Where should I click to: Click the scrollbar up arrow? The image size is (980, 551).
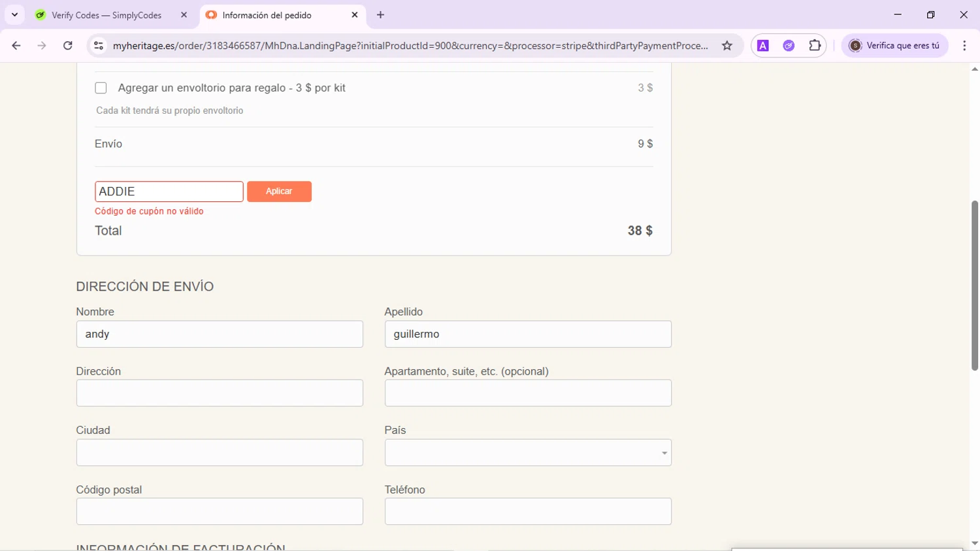point(974,69)
